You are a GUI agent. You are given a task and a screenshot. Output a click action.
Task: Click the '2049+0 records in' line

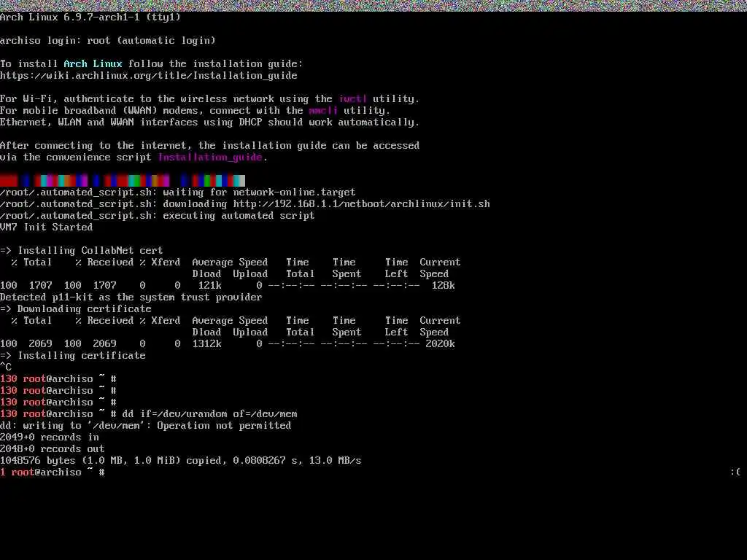tap(50, 437)
